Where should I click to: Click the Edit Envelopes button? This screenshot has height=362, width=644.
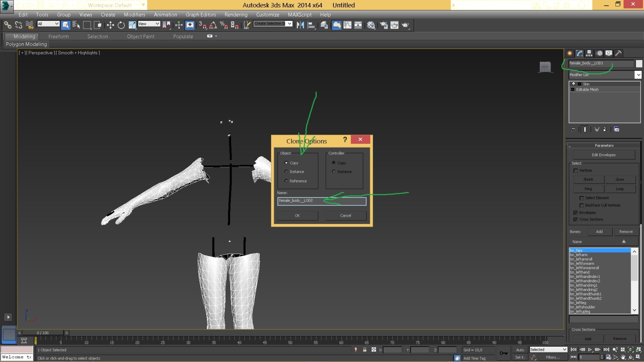coord(603,155)
